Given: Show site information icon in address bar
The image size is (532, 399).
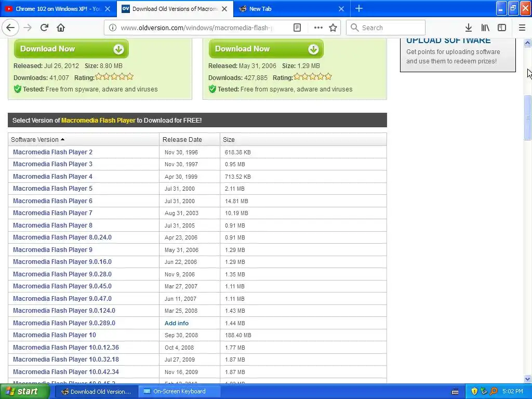Looking at the screenshot, I should click(x=113, y=28).
